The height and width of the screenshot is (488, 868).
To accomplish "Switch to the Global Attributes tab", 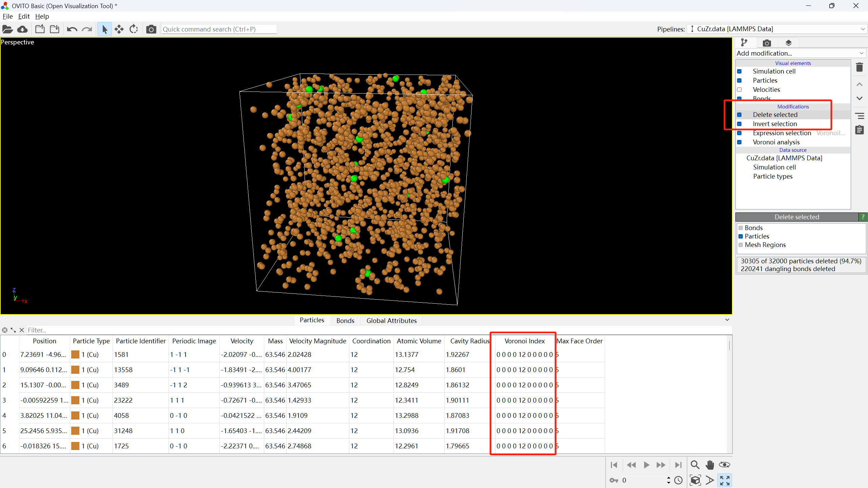I will tap(391, 321).
